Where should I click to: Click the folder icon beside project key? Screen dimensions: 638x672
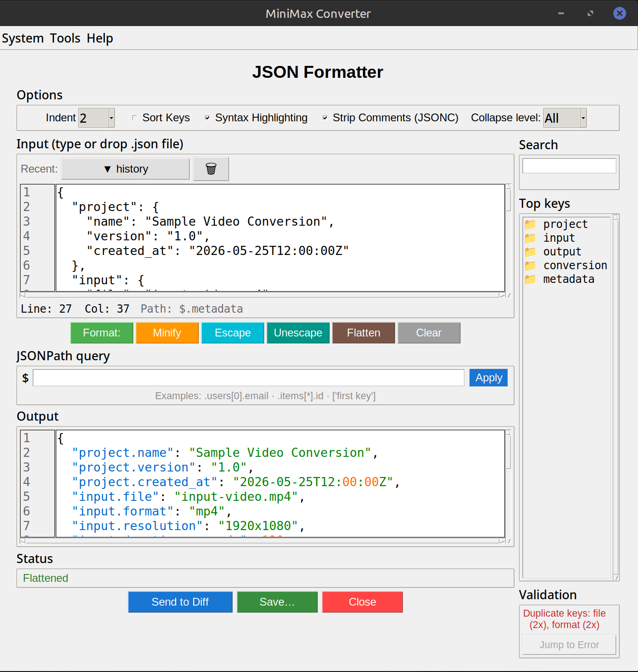click(x=530, y=224)
